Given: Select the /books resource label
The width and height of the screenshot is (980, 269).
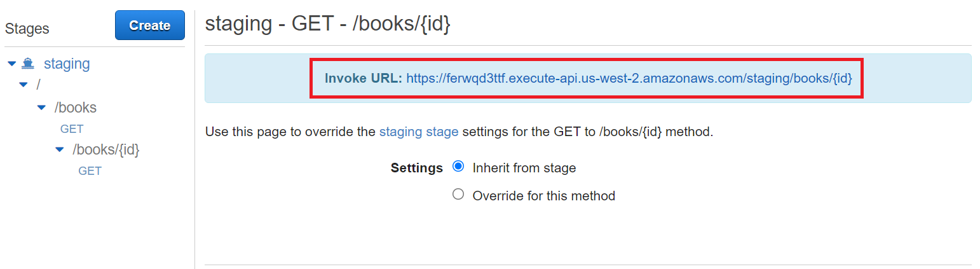Looking at the screenshot, I should (x=76, y=107).
